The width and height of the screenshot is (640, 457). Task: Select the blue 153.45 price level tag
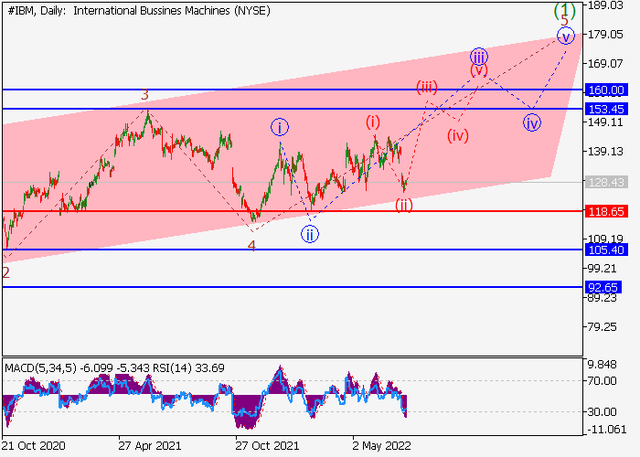point(606,109)
